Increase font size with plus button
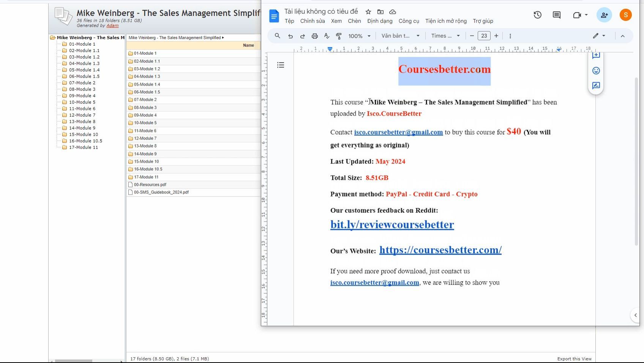Image resolution: width=644 pixels, height=363 pixels. (x=496, y=36)
